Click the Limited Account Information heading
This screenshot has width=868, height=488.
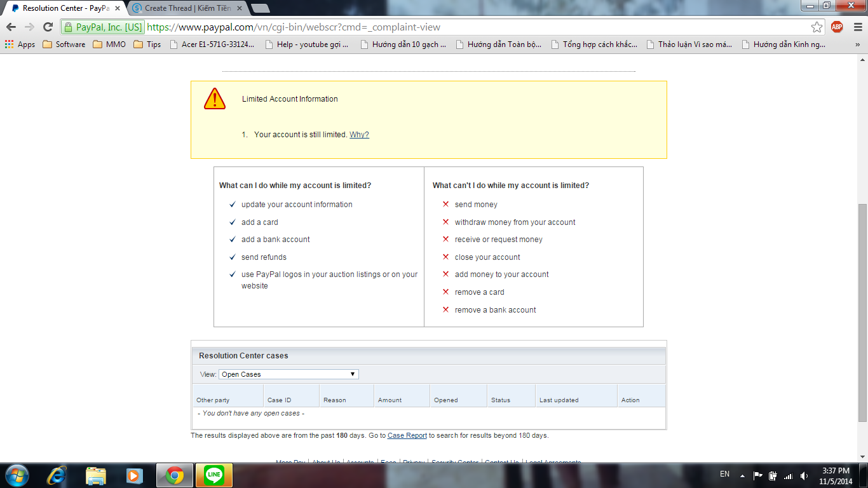[x=290, y=99]
